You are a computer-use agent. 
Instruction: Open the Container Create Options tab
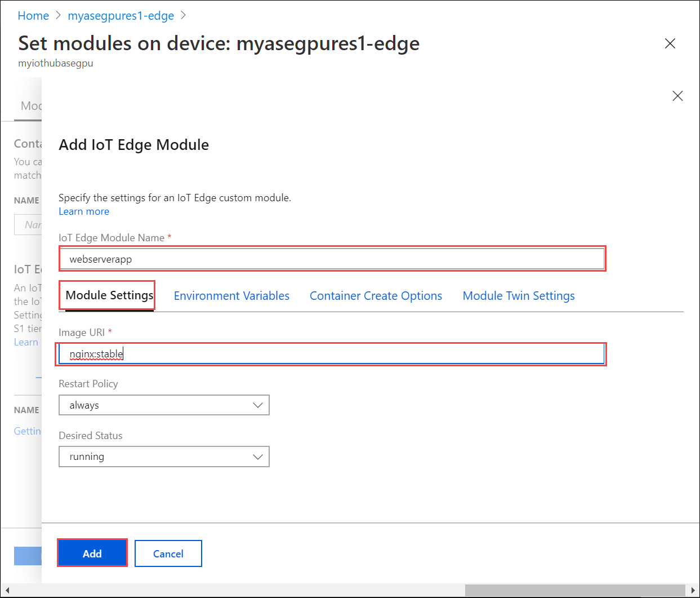pos(376,295)
